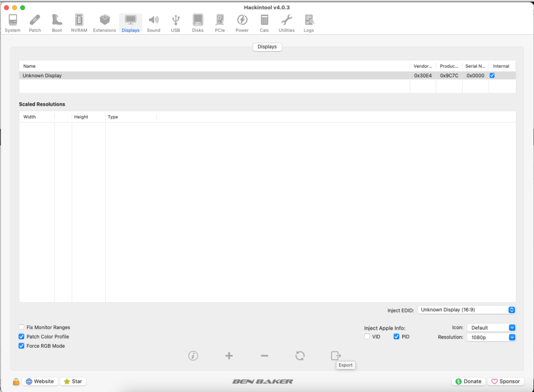
Task: Uncheck the PID inject checkbox
Action: tap(396, 337)
